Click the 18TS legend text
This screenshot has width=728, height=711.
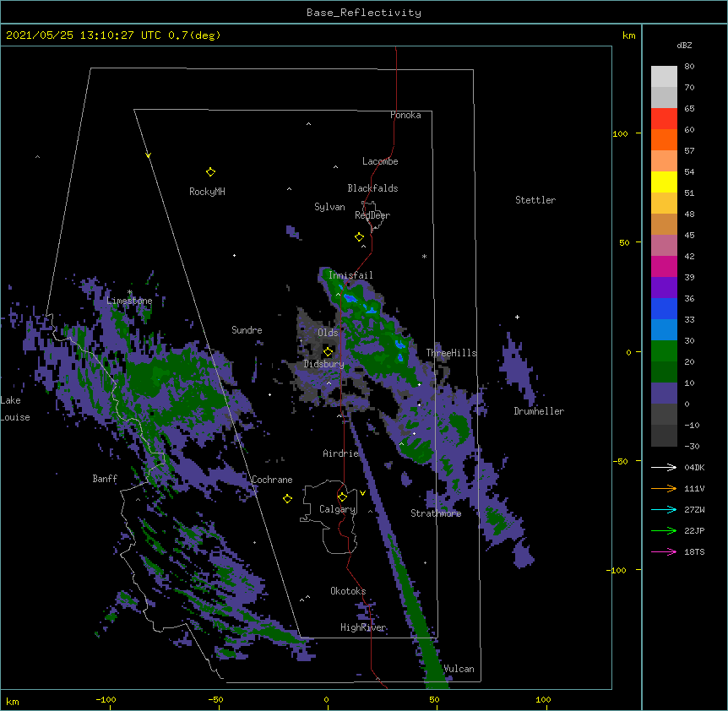point(694,551)
